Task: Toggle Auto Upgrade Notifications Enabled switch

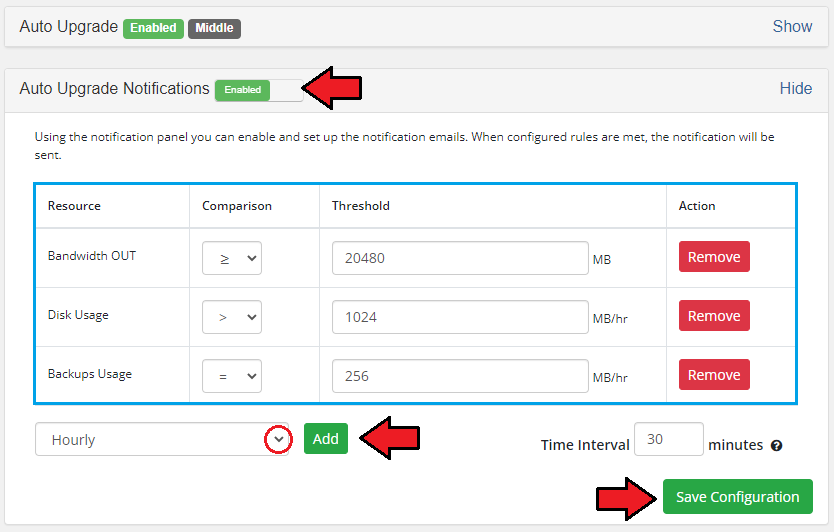Action: (258, 90)
